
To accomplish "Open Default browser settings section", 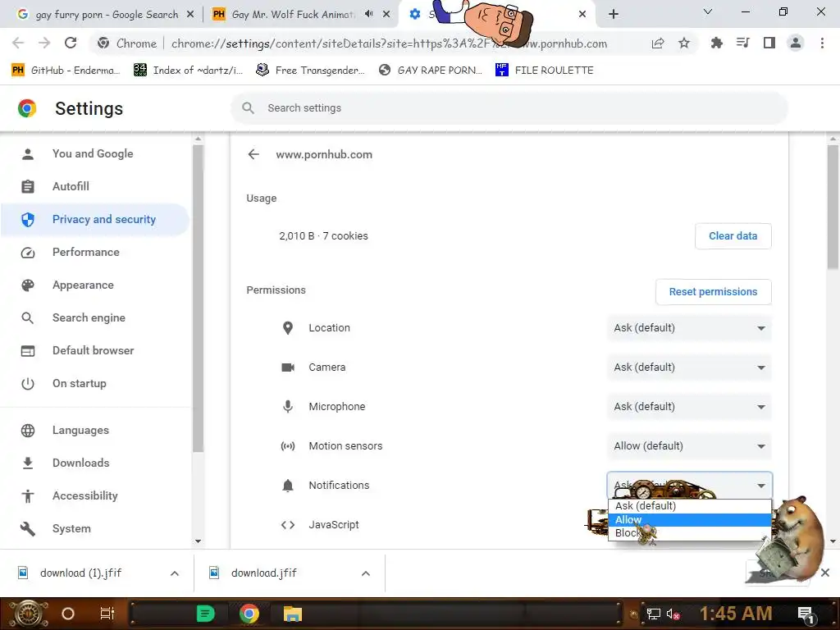I will tap(95, 350).
